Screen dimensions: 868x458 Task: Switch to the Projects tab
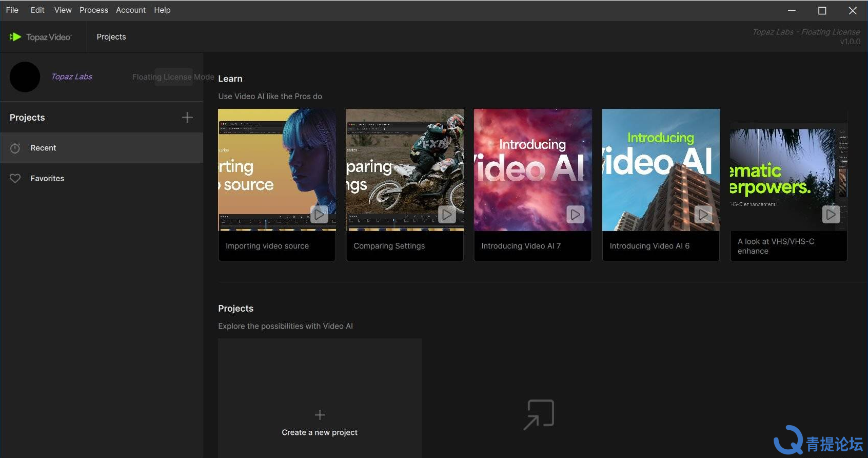click(x=111, y=37)
